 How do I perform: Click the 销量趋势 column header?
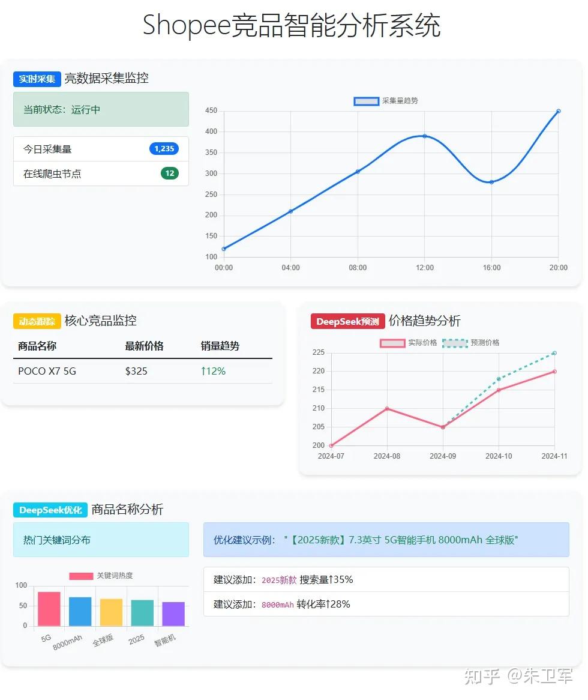(220, 346)
